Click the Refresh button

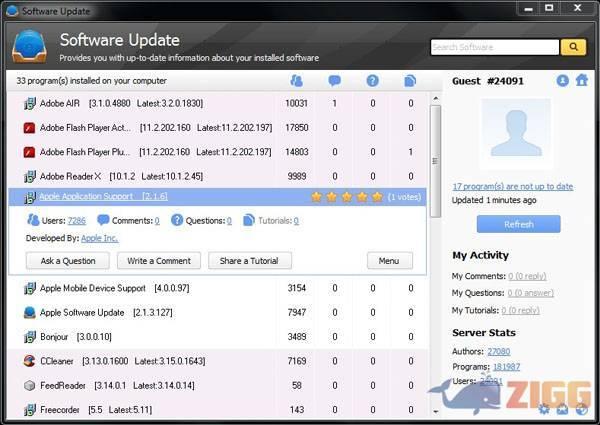[x=518, y=224]
